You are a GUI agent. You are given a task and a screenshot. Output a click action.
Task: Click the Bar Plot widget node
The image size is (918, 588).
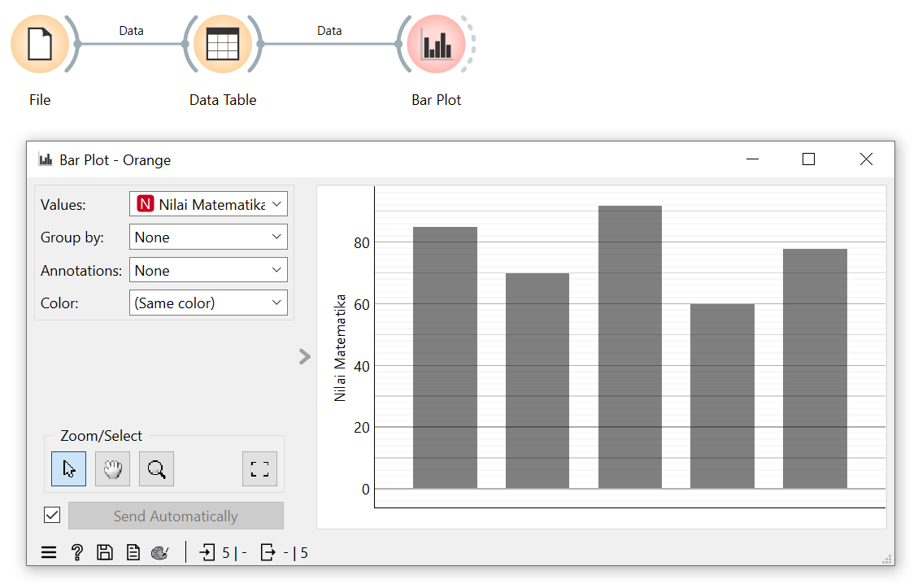[437, 43]
